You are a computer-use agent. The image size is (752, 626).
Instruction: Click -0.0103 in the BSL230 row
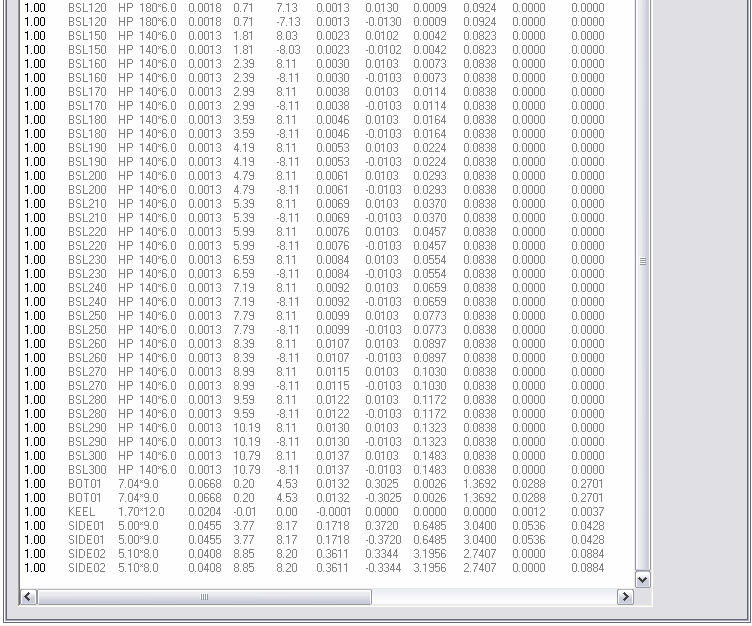click(x=383, y=274)
